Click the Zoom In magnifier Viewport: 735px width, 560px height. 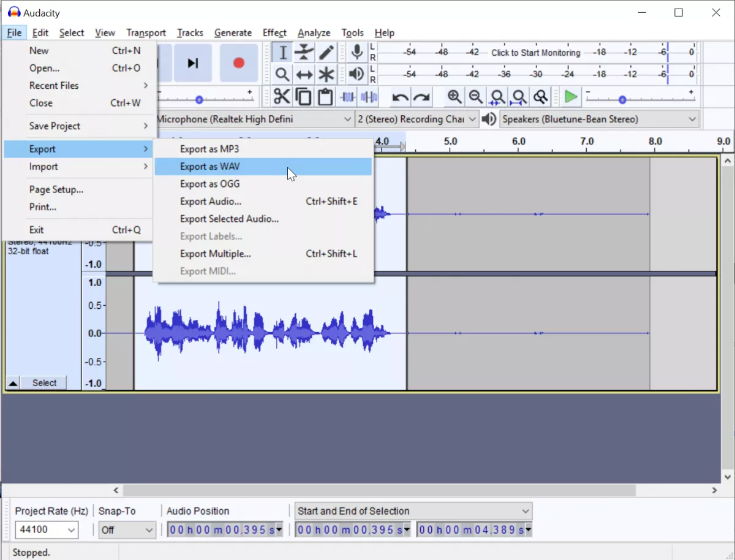(x=454, y=97)
